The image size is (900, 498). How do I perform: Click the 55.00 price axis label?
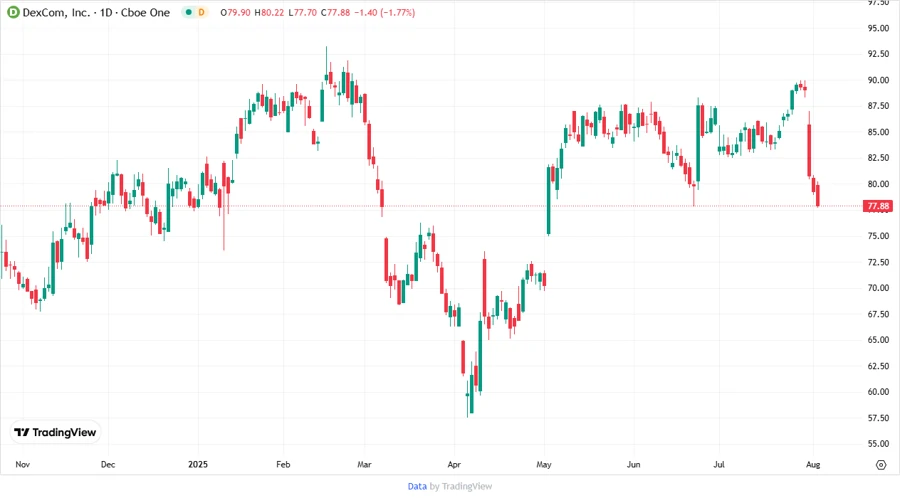(878, 443)
